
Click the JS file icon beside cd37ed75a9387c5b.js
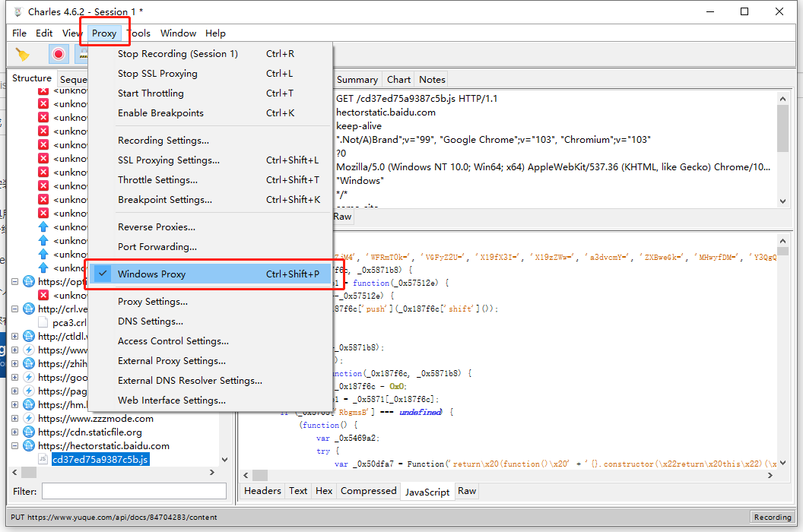point(43,459)
